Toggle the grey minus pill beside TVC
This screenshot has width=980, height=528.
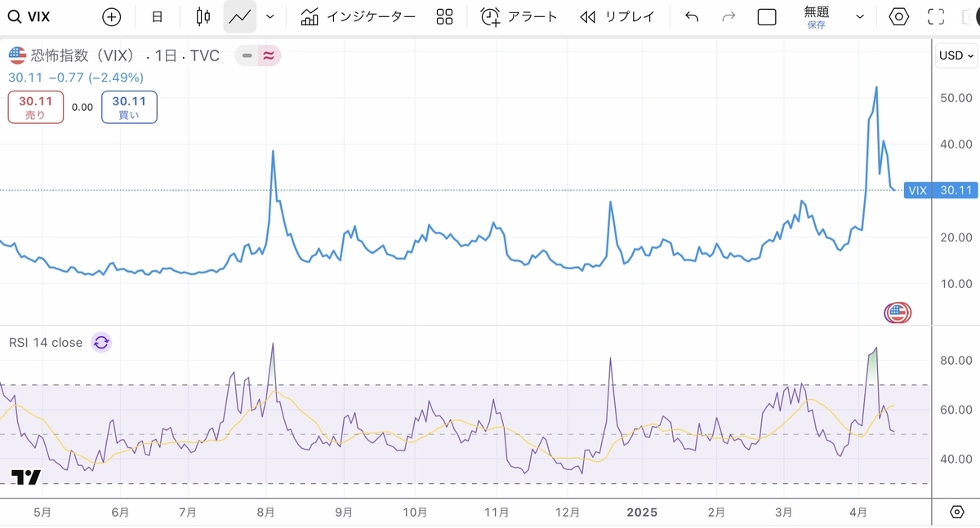click(247, 55)
